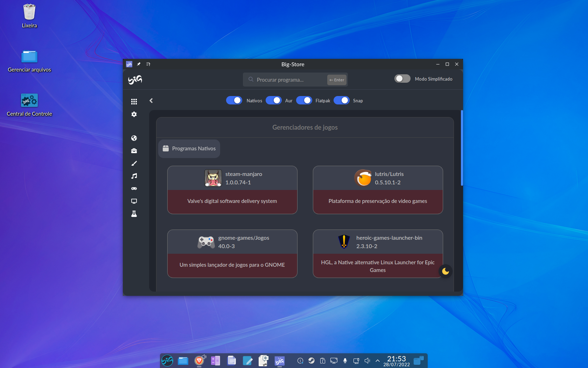The width and height of the screenshot is (588, 368).
Task: Click the Big logo in header
Action: click(135, 80)
